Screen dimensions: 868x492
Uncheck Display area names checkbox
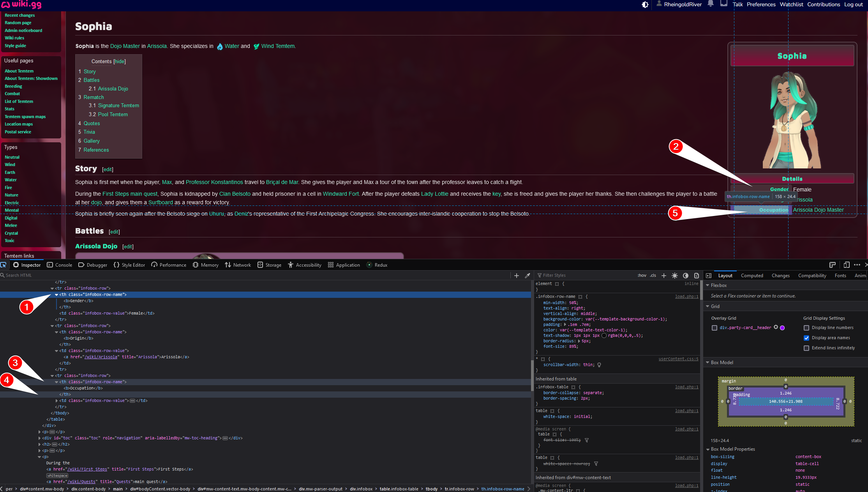tap(806, 338)
